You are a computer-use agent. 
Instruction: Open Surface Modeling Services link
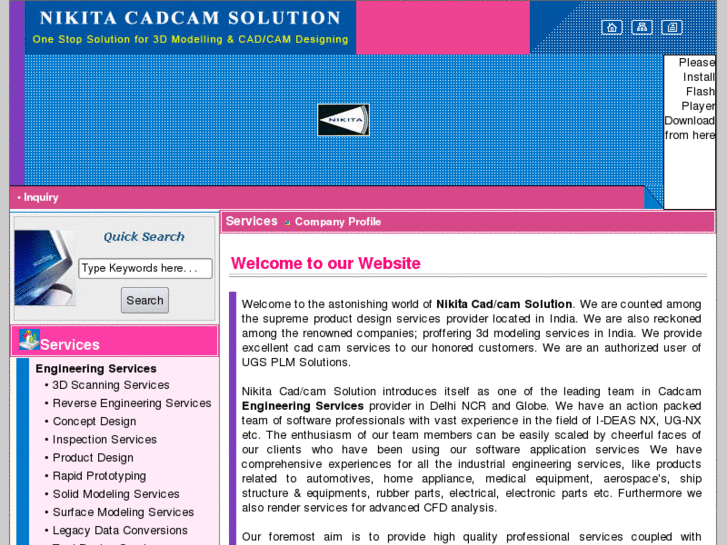pyautogui.click(x=123, y=512)
